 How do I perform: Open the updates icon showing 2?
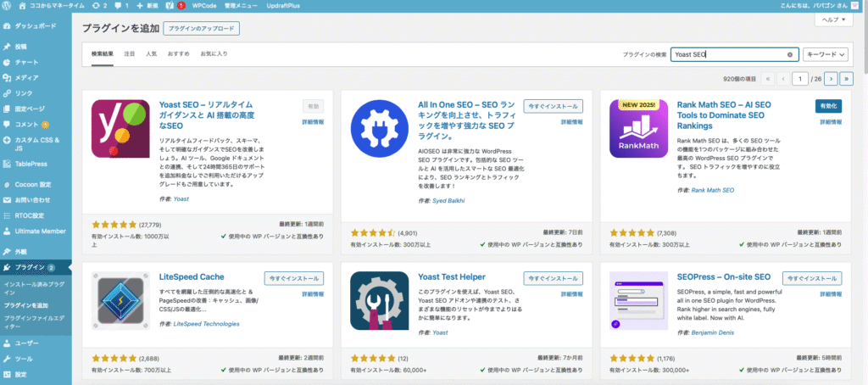click(100, 6)
